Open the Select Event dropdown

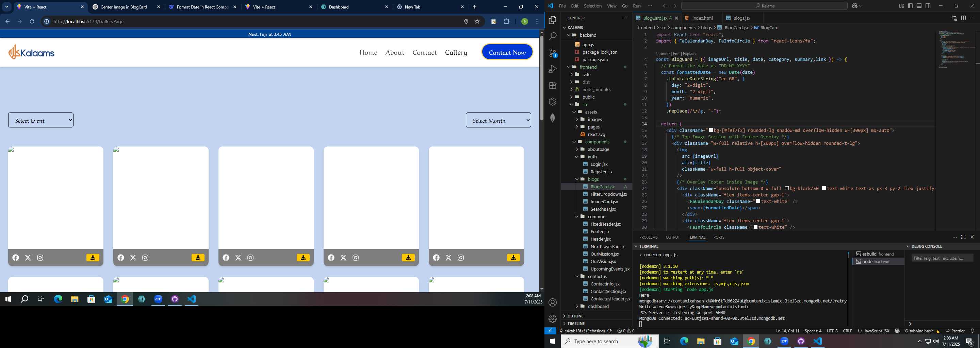pos(41,120)
